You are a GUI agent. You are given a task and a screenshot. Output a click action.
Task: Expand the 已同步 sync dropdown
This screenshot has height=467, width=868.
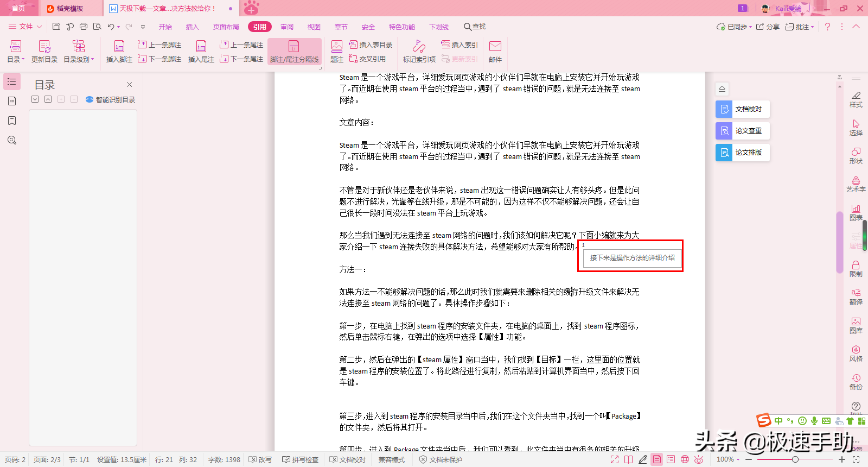tap(734, 27)
